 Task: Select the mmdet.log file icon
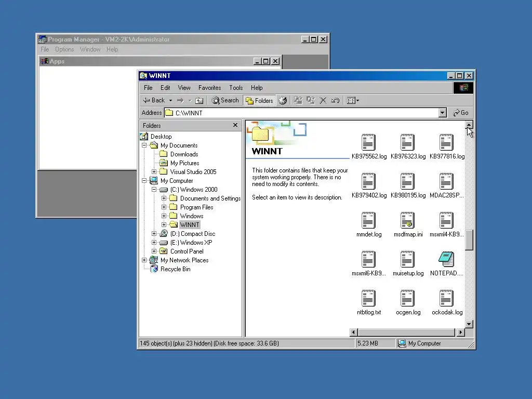[368, 220]
